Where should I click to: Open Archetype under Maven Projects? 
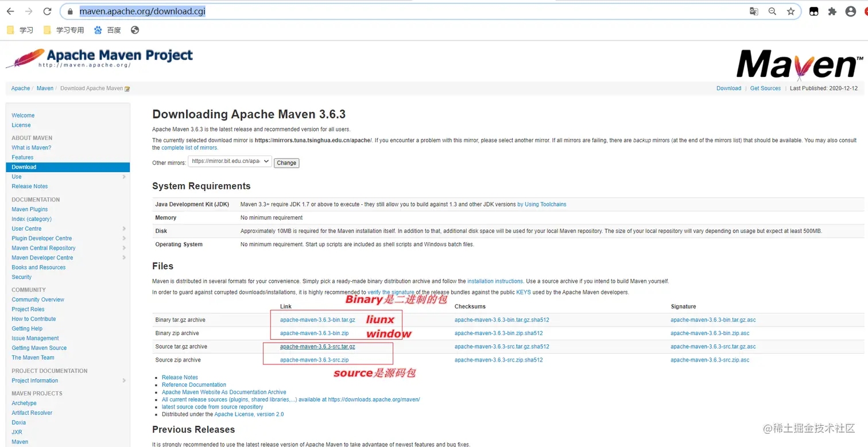tap(24, 403)
